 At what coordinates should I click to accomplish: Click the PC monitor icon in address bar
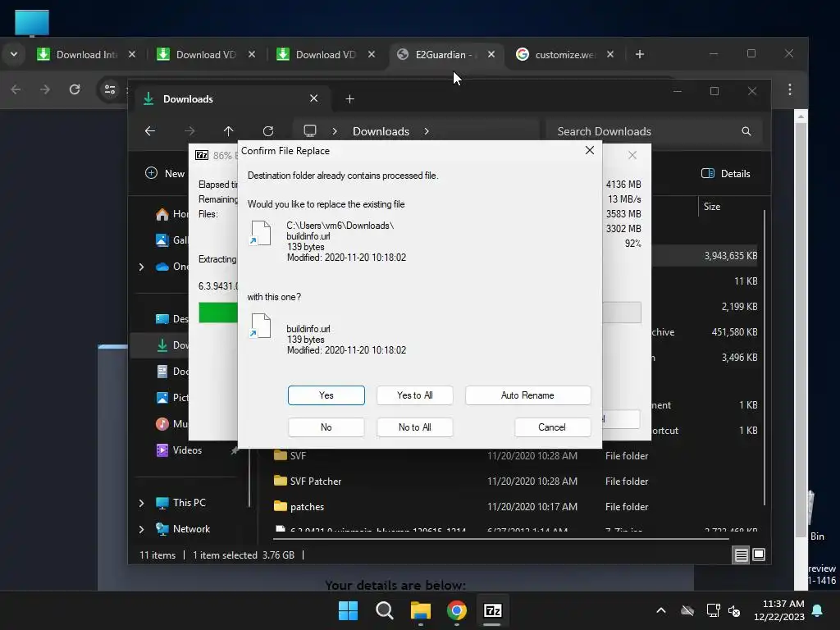309,131
